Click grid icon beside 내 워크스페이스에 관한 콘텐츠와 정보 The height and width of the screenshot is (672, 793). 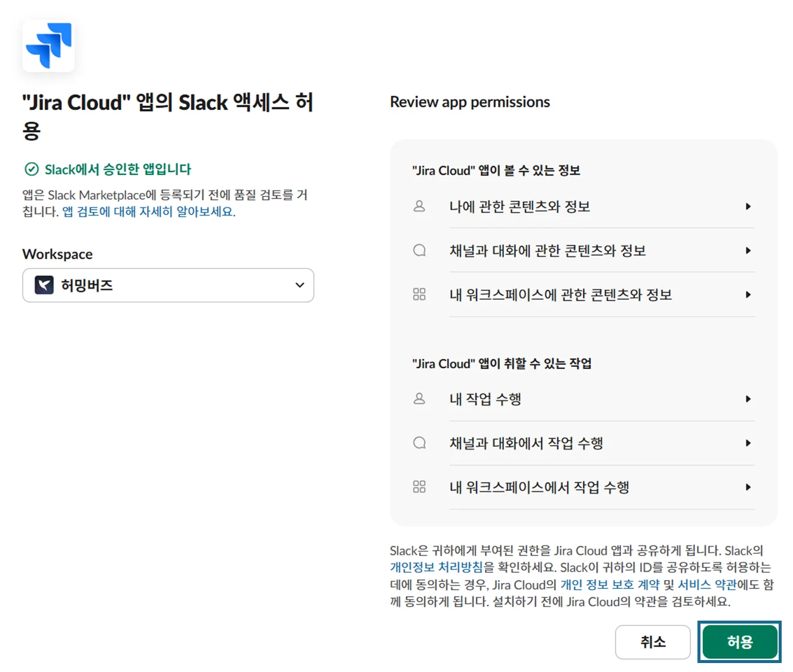pos(419,294)
